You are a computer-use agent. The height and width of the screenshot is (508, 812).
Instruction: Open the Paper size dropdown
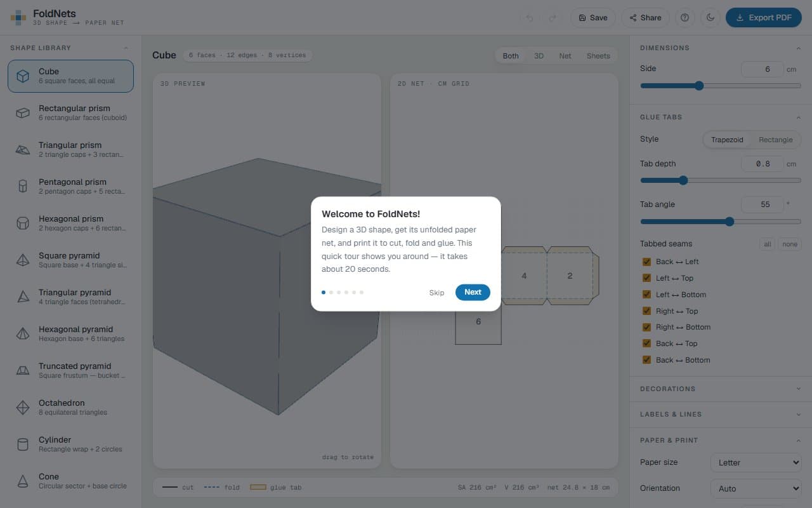756,462
